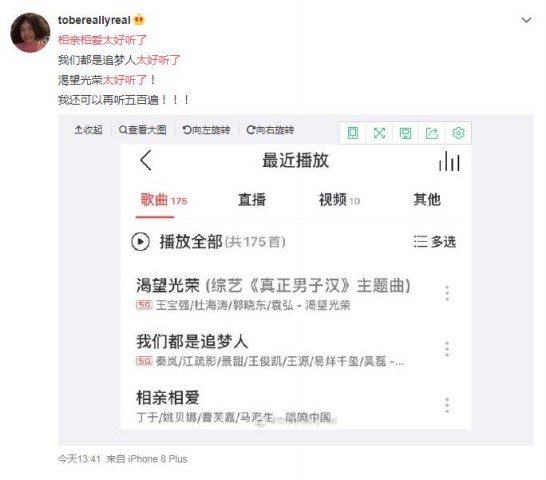546x480 pixels.
Task: Open the tobereallyreal username link
Action: pos(94,20)
